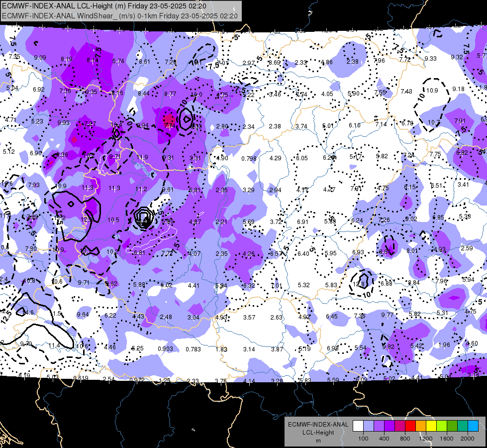Screen dimensions: 487x448
Task: Select the sky blue swatch at legend end
Action: tap(474, 426)
